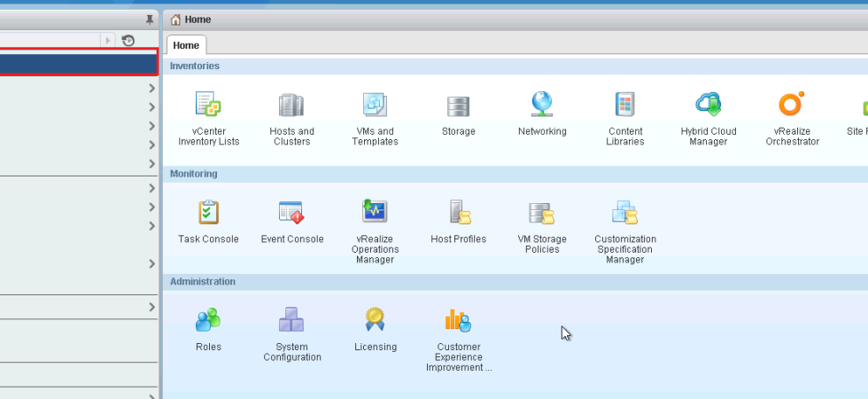Open vRealize Orchestrator
Viewport: 868px width, 399px height.
(792, 118)
